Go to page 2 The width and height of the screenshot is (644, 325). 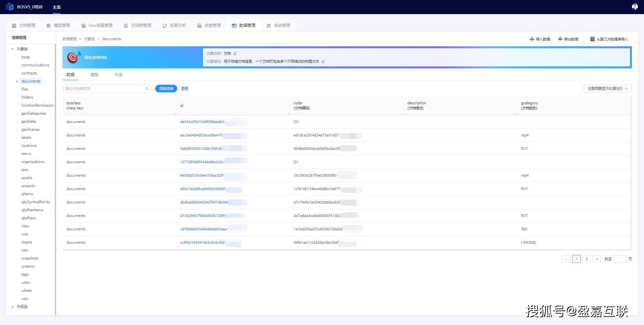point(587,259)
